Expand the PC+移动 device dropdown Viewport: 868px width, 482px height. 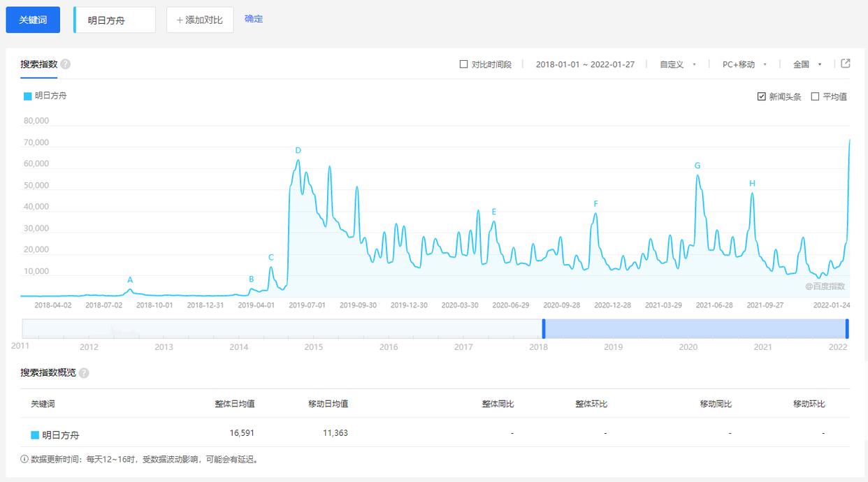pyautogui.click(x=745, y=64)
